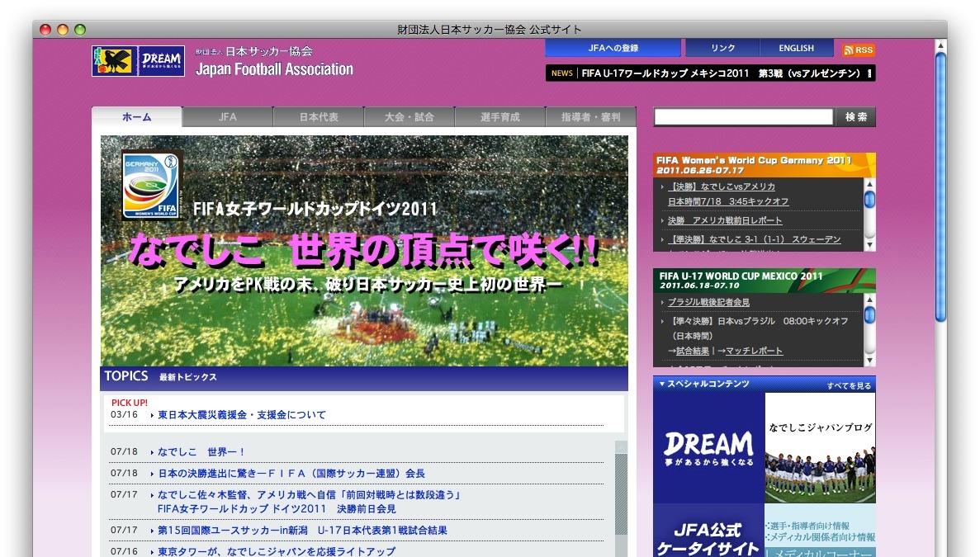Click the なでしこ 世界の頂点で咲く hero banner
980x557 pixels.
pyautogui.click(x=364, y=251)
